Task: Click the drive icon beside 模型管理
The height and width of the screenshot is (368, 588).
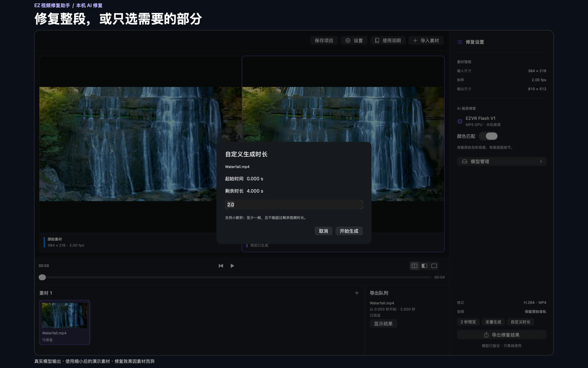Action: coord(464,162)
